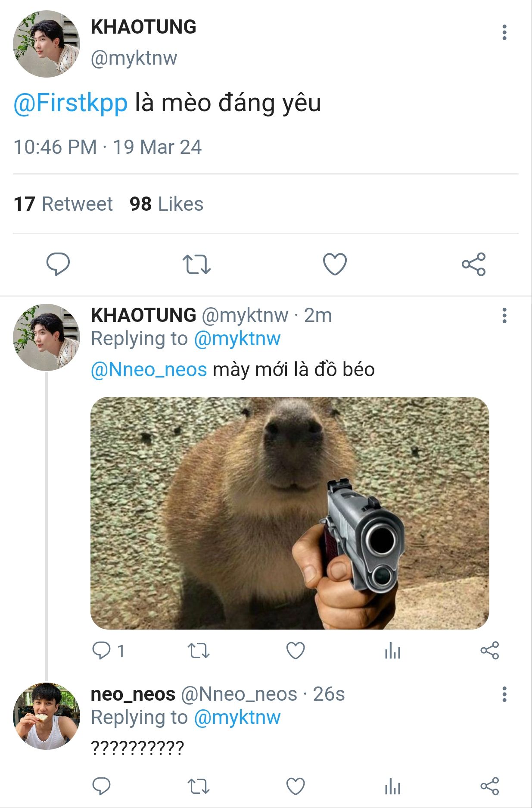The height and width of the screenshot is (808, 532).
Task: View the 17 Retweet list
Action: point(63,204)
